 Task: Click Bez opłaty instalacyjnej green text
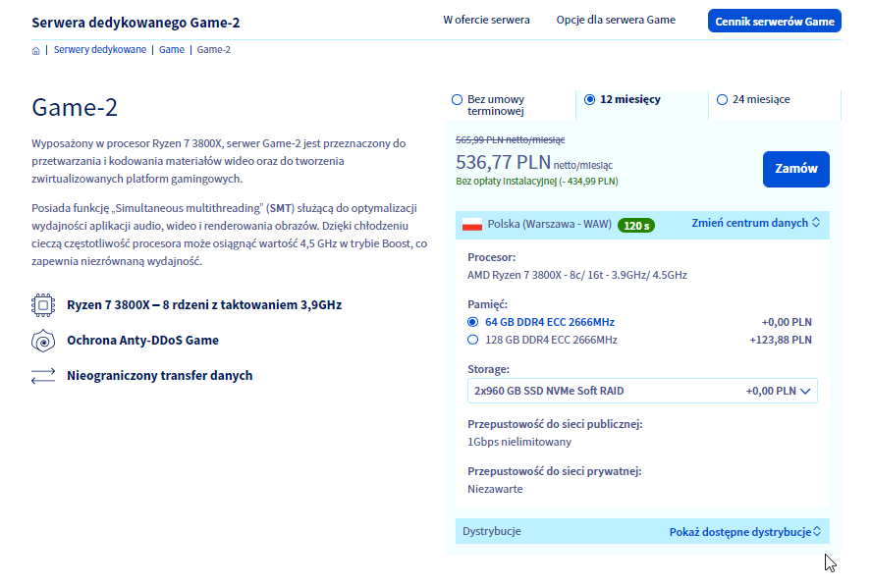coord(536,181)
